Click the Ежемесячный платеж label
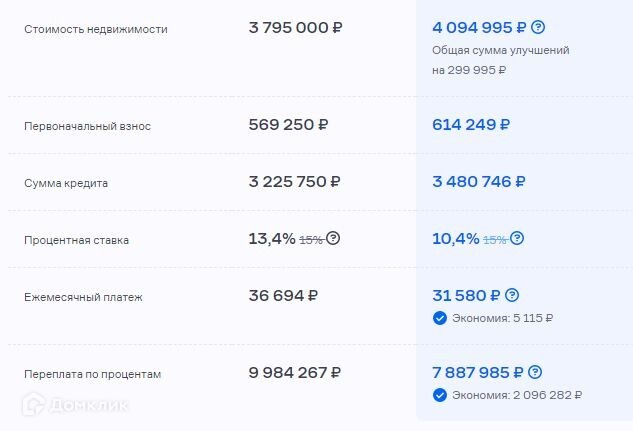The height and width of the screenshot is (431, 633). (84, 297)
